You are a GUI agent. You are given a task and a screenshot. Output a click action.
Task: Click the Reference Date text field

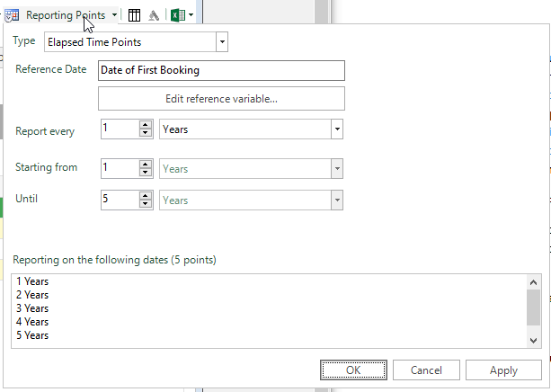[221, 70]
